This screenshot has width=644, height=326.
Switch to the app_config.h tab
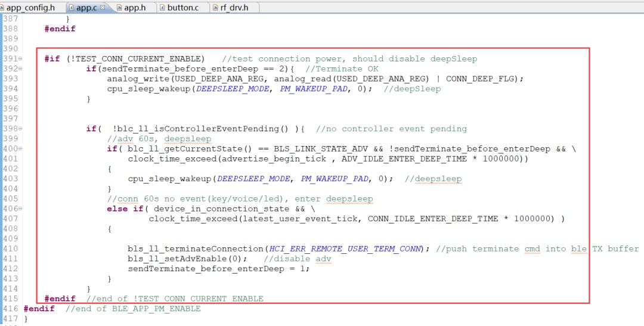30,8
